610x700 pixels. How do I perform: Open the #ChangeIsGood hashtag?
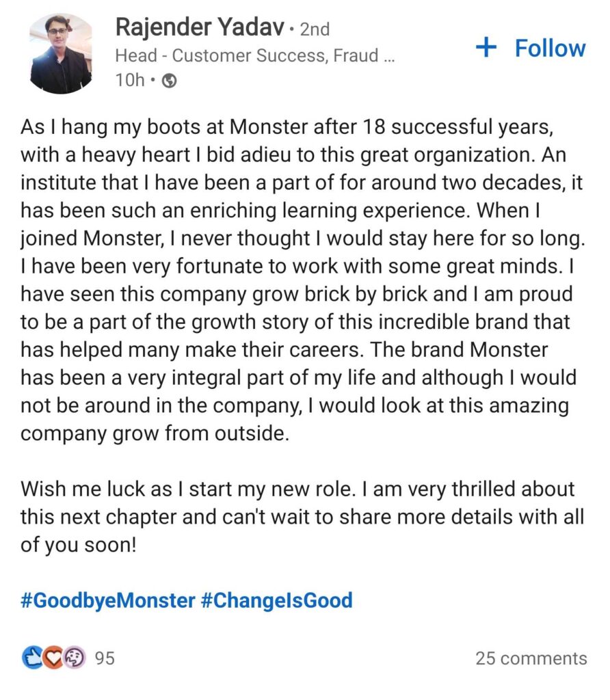click(x=281, y=600)
